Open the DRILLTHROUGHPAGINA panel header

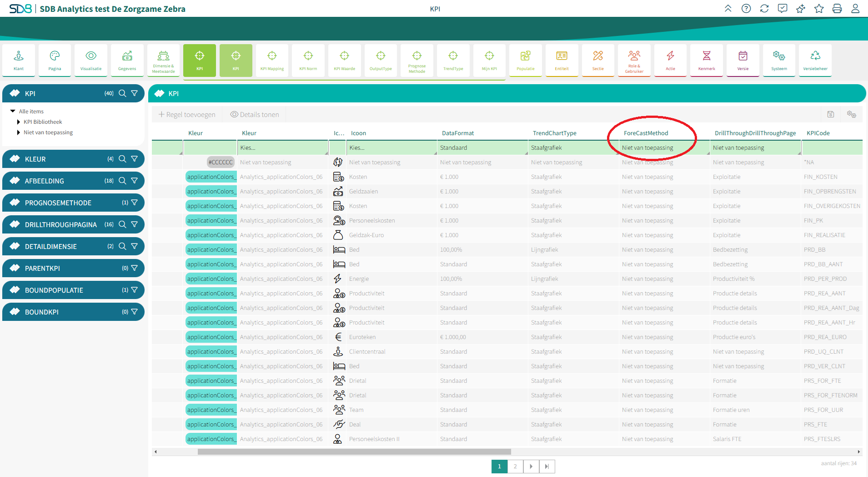pos(73,224)
